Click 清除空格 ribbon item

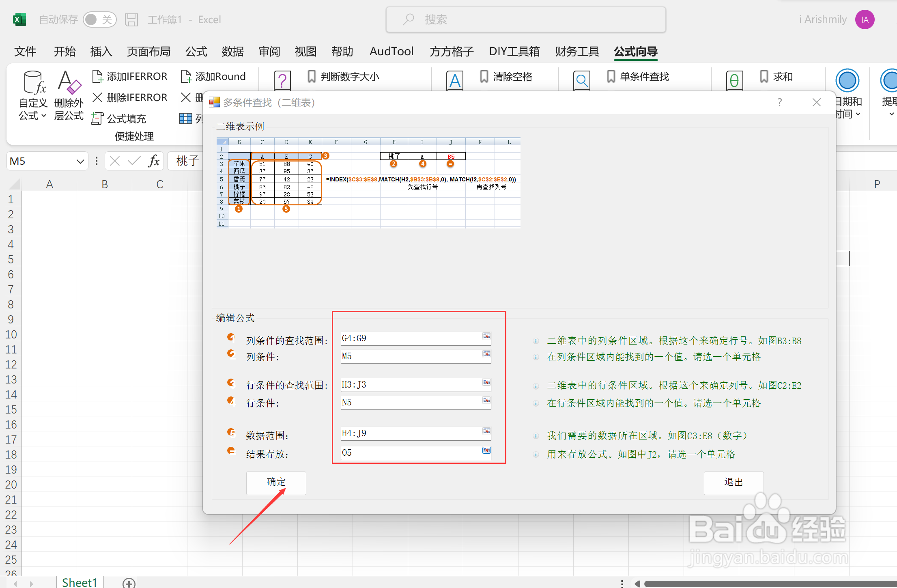(506, 76)
